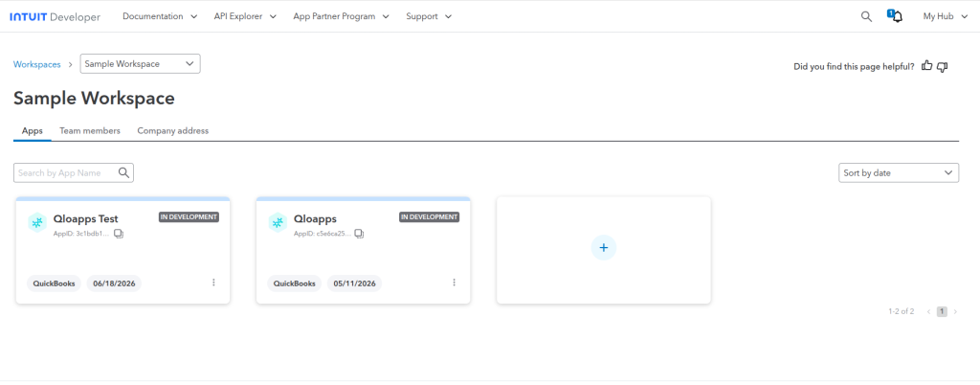Open the Sort by date dropdown
This screenshot has height=385, width=980.
899,173
